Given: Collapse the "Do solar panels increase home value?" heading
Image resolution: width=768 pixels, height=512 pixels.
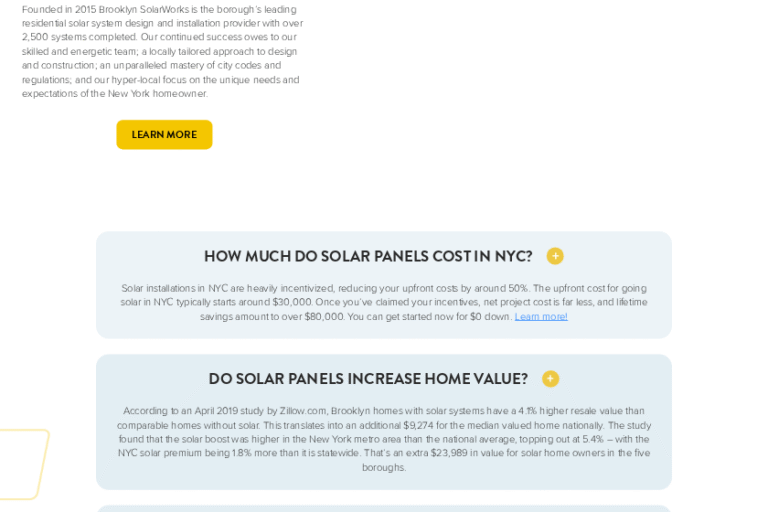Looking at the screenshot, I should [x=368, y=379].
